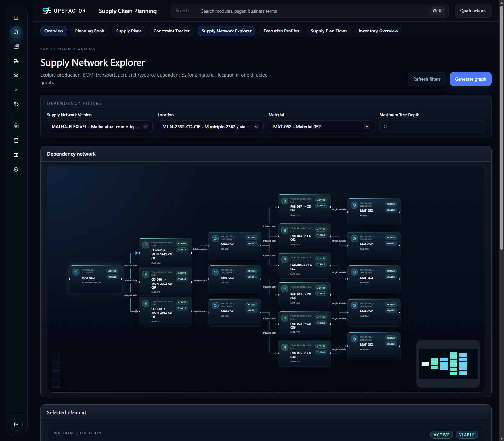
Task: Open the shield security sidebar icon
Action: click(16, 169)
